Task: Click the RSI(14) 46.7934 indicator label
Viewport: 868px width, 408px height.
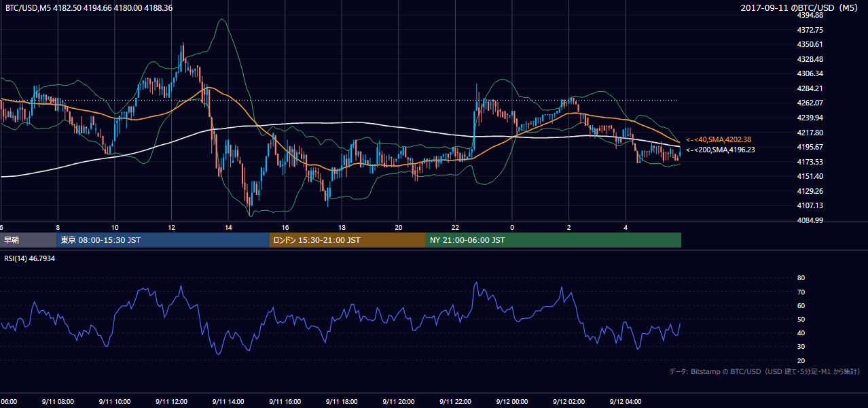Action: click(30, 258)
